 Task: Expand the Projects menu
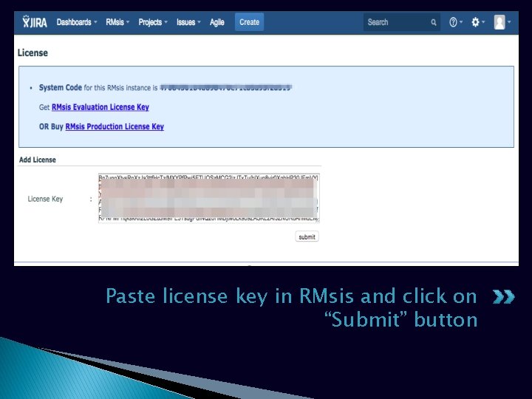(153, 22)
